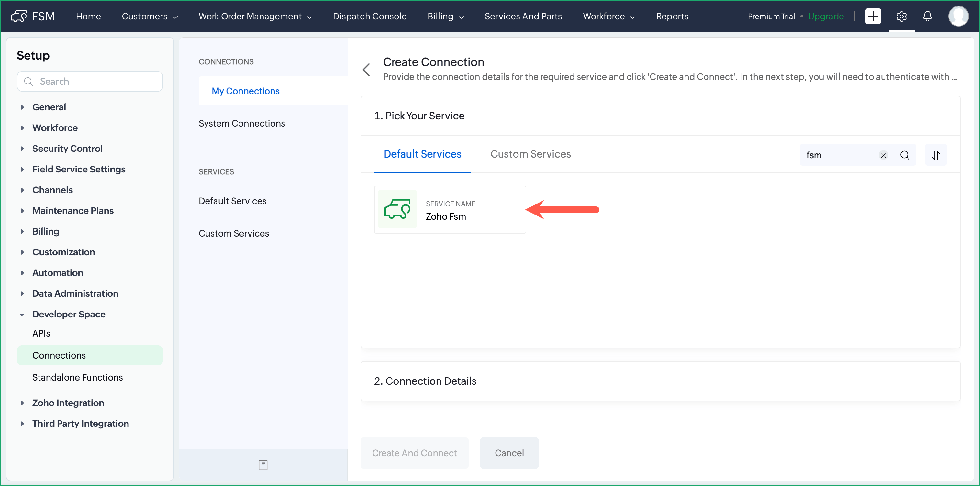Click the FSM logo icon
The width and height of the screenshot is (980, 486).
(x=19, y=16)
